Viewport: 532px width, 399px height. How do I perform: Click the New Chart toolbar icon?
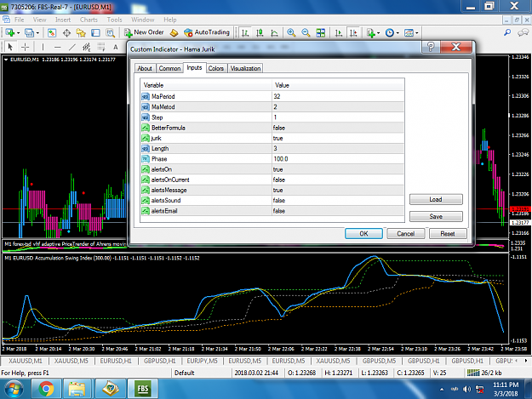click(9, 32)
